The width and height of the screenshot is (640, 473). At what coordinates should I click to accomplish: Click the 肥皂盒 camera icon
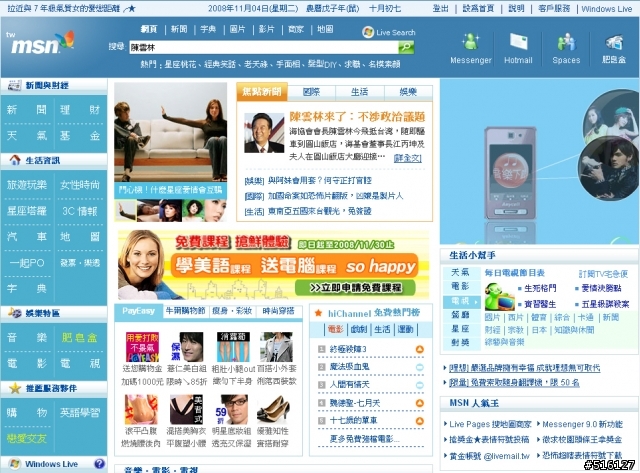click(614, 42)
